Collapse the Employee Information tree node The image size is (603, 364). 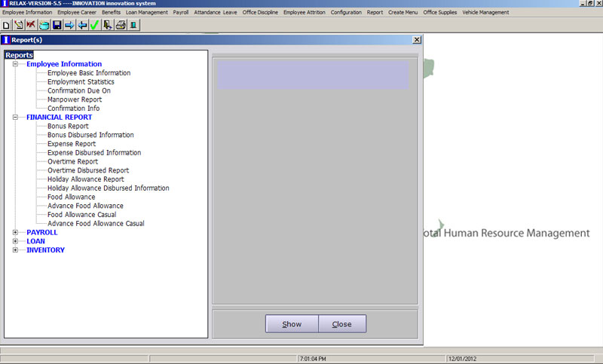tap(15, 64)
